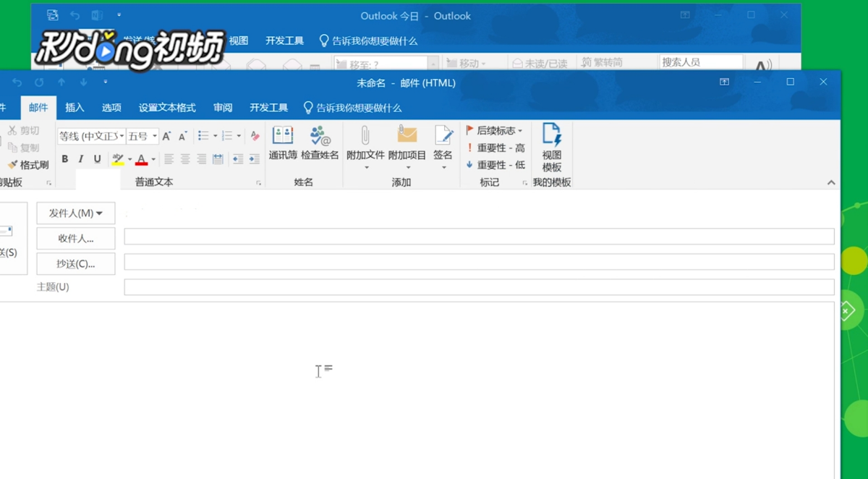Apply bulleted list
The height and width of the screenshot is (479, 868).
203,136
